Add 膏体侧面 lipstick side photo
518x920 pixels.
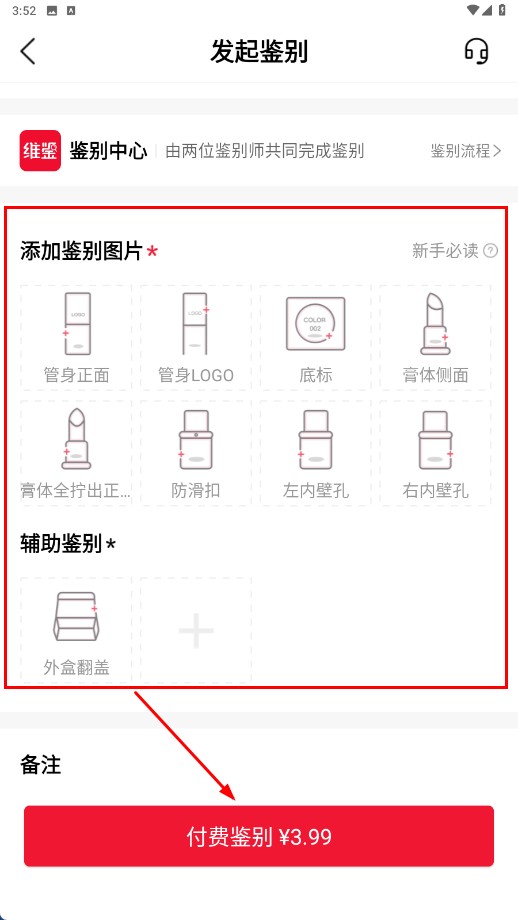[x=435, y=338]
